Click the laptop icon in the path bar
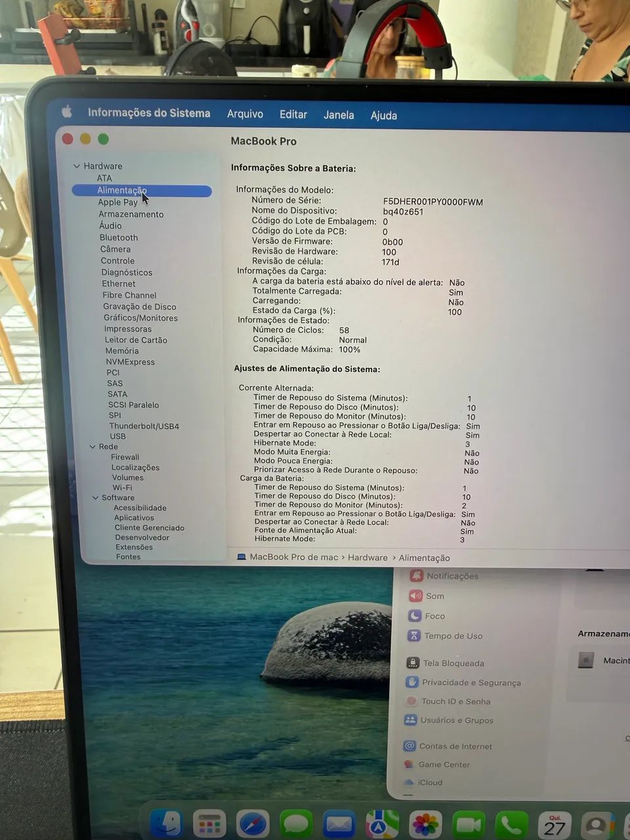Screen dimensions: 630x840 click(241, 556)
